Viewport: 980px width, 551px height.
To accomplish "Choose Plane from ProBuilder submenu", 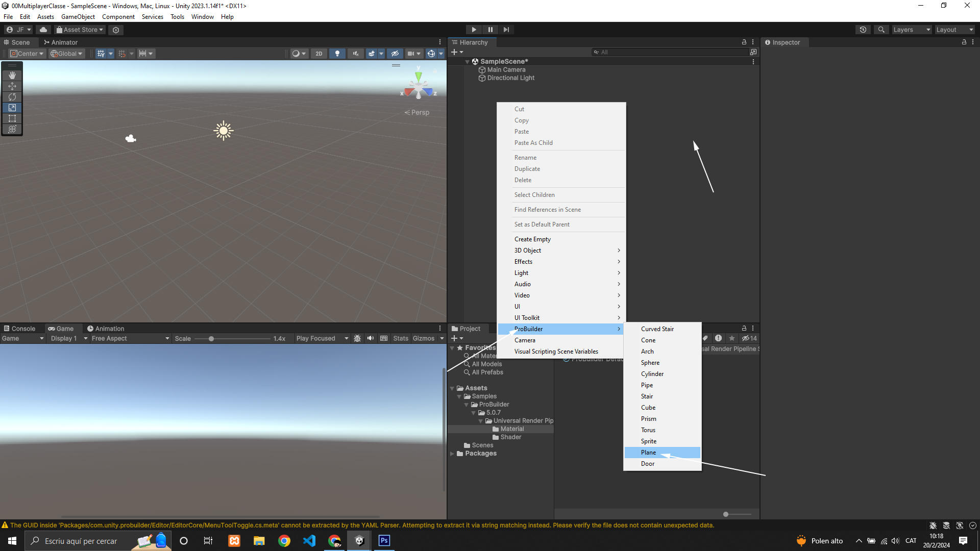I will coord(649,453).
